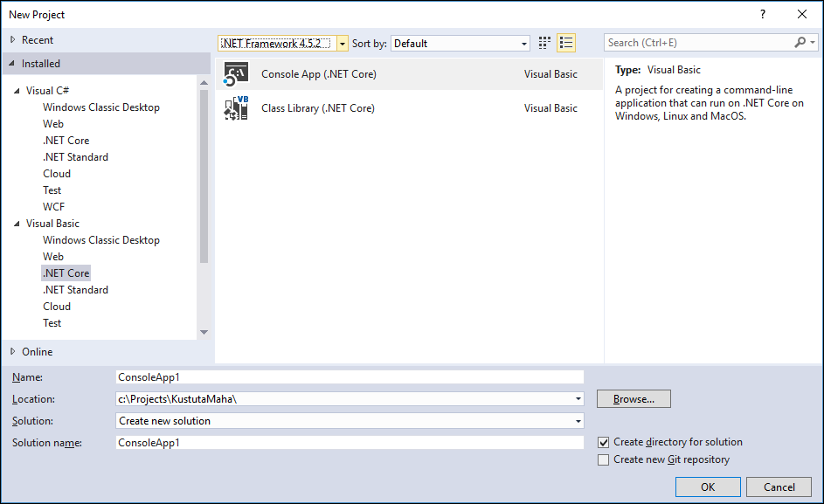Click tree scrollbar down arrow
Image resolution: width=824 pixels, height=504 pixels.
coord(204,332)
